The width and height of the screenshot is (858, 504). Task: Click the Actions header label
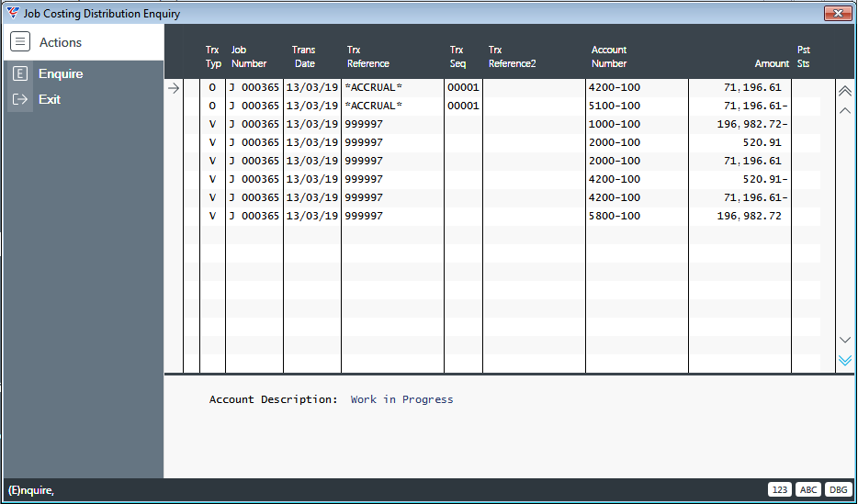(x=61, y=42)
